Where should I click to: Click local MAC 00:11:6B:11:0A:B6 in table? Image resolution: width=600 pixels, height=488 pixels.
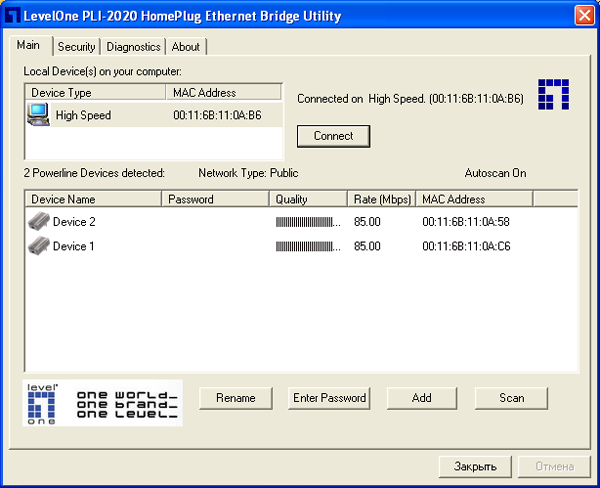217,115
